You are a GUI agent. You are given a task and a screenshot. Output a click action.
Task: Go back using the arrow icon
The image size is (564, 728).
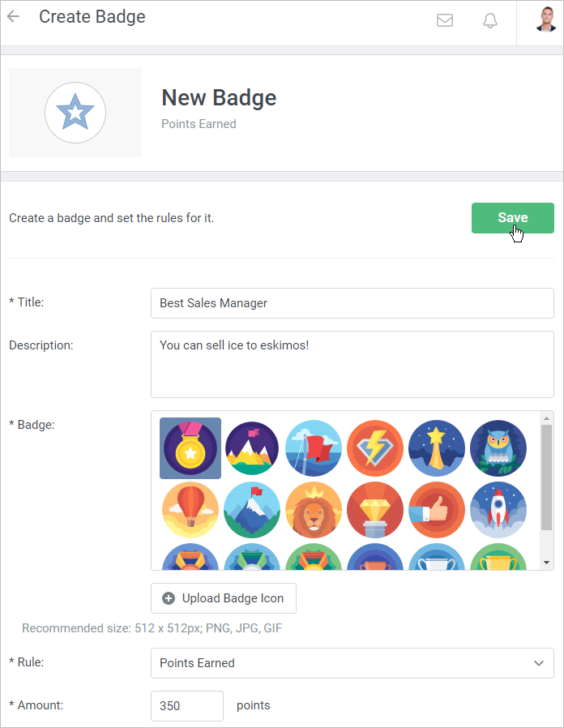pyautogui.click(x=13, y=16)
